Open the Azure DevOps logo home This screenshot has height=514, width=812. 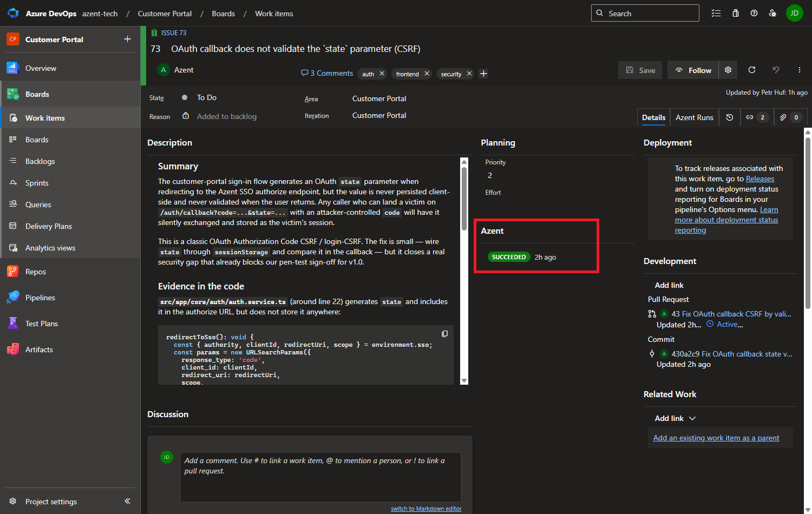pyautogui.click(x=13, y=13)
